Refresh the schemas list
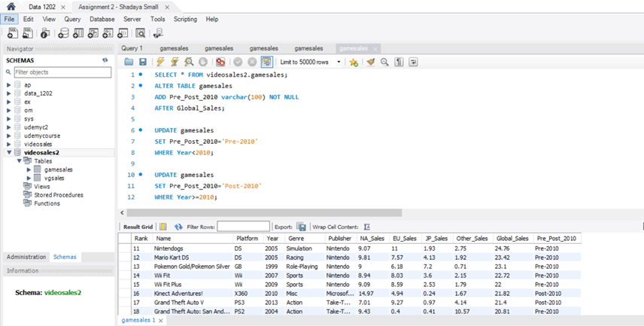Viewport: 644px width, 326px height. coord(105,60)
